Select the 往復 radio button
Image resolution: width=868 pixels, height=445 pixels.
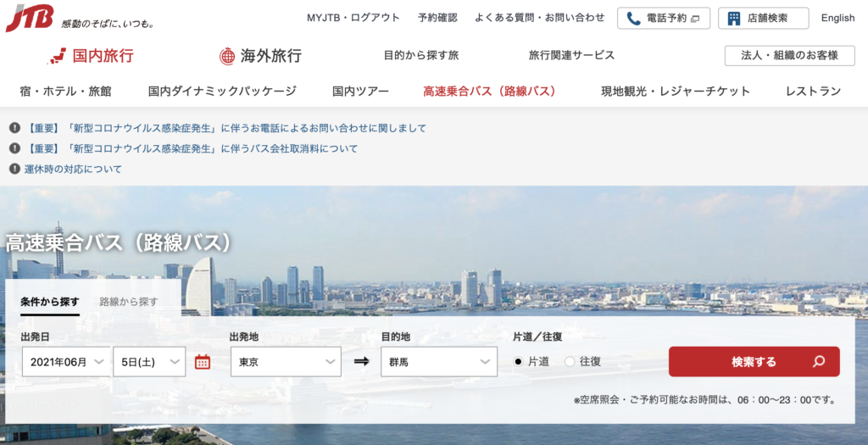click(570, 361)
